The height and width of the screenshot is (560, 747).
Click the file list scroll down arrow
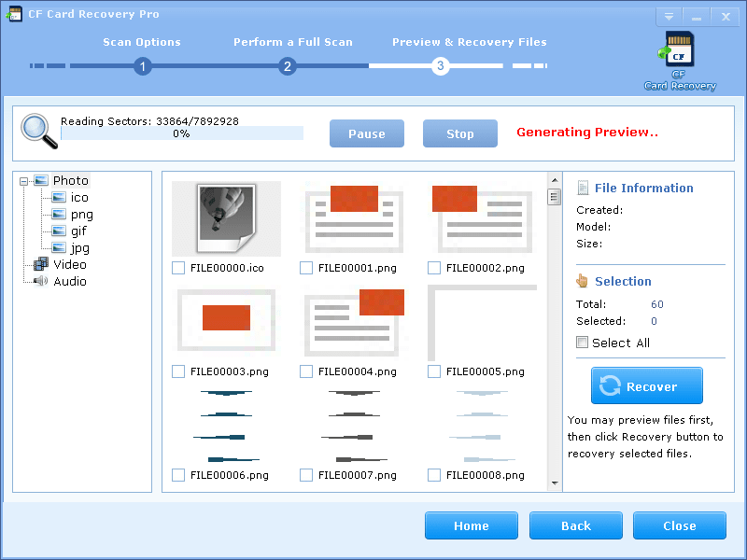pyautogui.click(x=555, y=483)
